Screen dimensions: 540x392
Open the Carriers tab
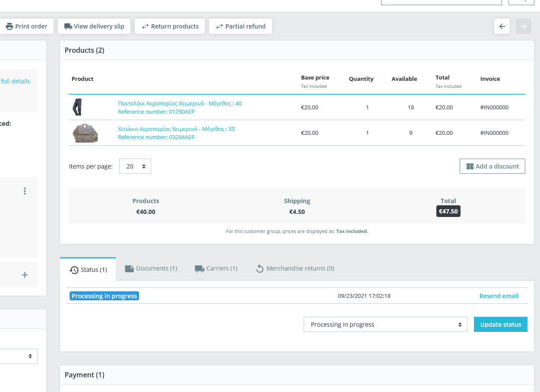(x=216, y=268)
